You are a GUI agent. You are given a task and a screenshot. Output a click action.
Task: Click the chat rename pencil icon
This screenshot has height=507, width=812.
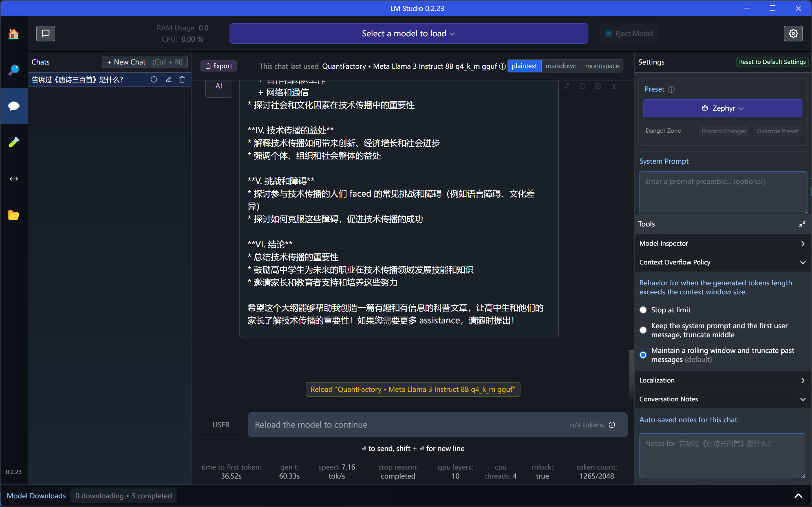click(168, 79)
